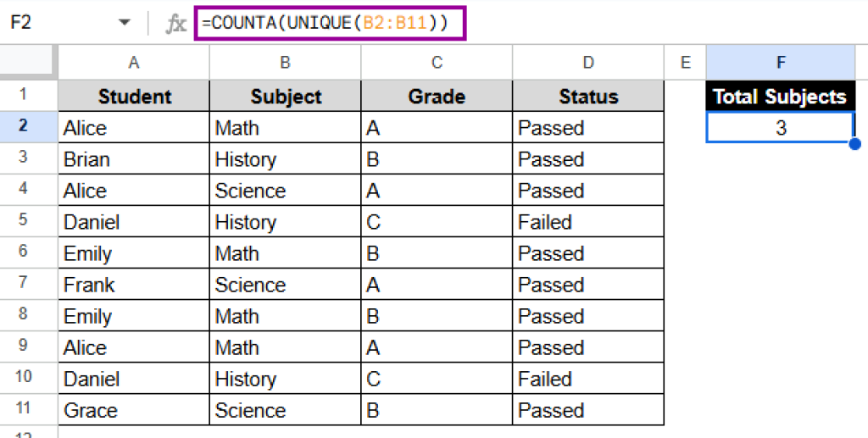
Task: Select column E header
Action: 685,62
